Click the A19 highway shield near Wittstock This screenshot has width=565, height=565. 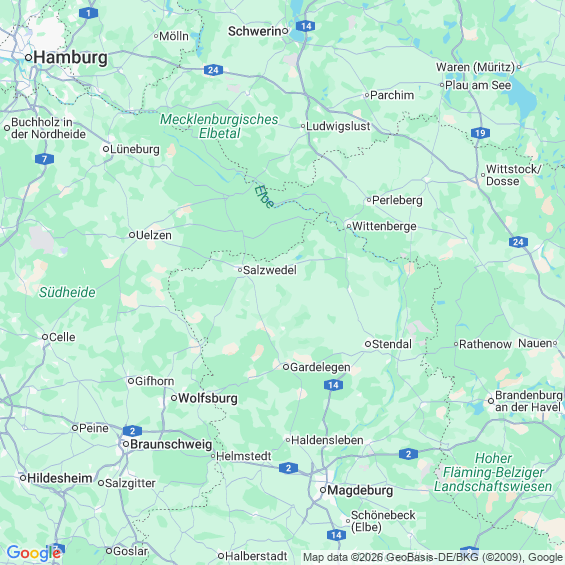[x=480, y=133]
